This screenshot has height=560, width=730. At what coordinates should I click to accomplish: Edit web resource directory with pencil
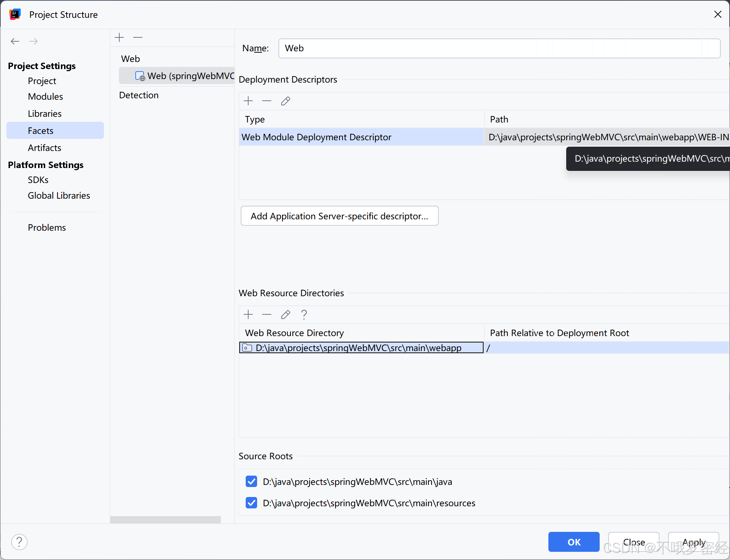(286, 315)
